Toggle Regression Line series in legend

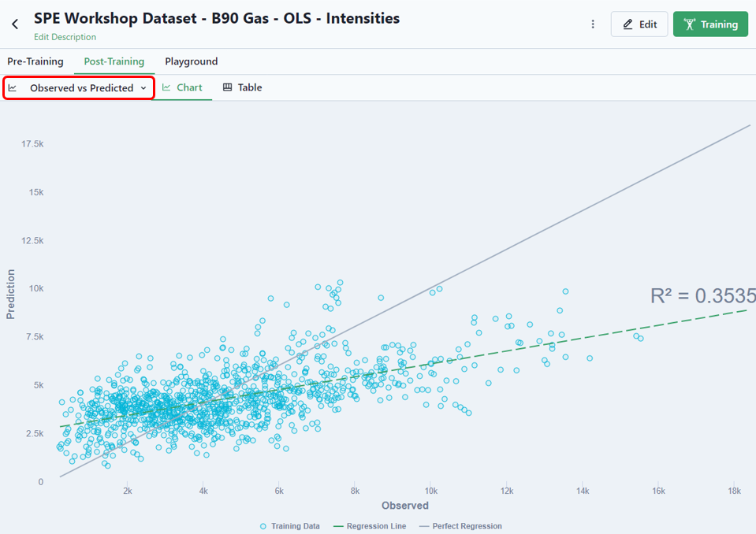(x=370, y=526)
